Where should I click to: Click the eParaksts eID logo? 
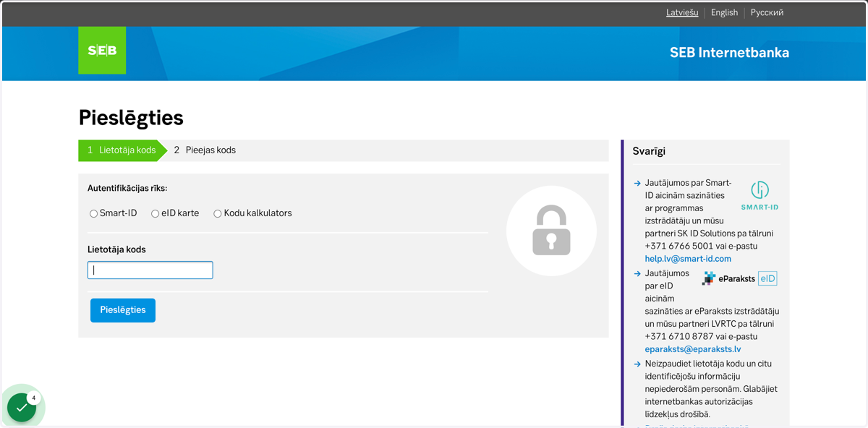click(739, 278)
